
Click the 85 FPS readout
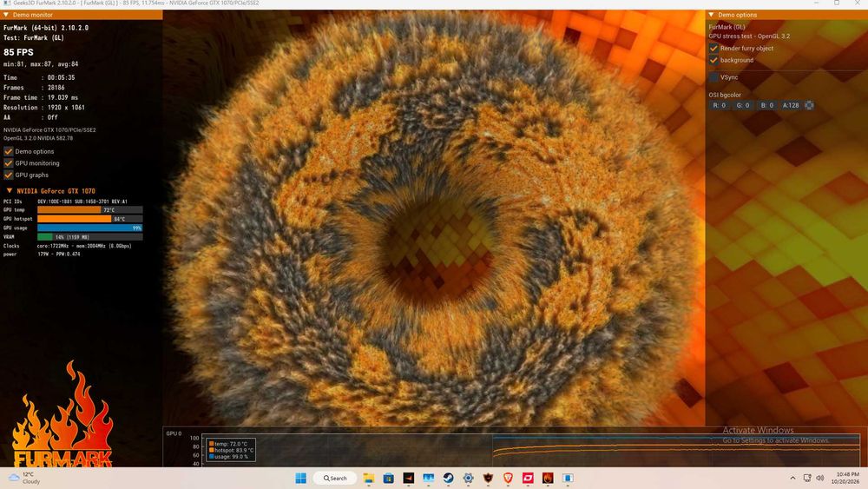18,52
